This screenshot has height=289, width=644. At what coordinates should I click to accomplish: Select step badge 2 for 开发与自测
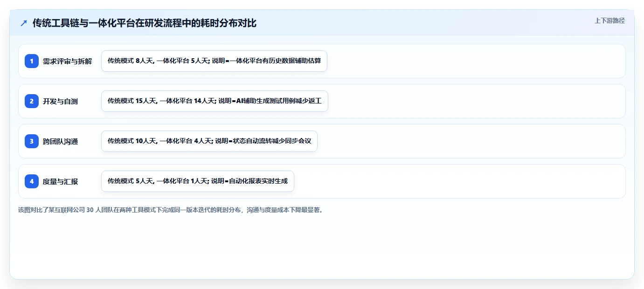point(32,101)
